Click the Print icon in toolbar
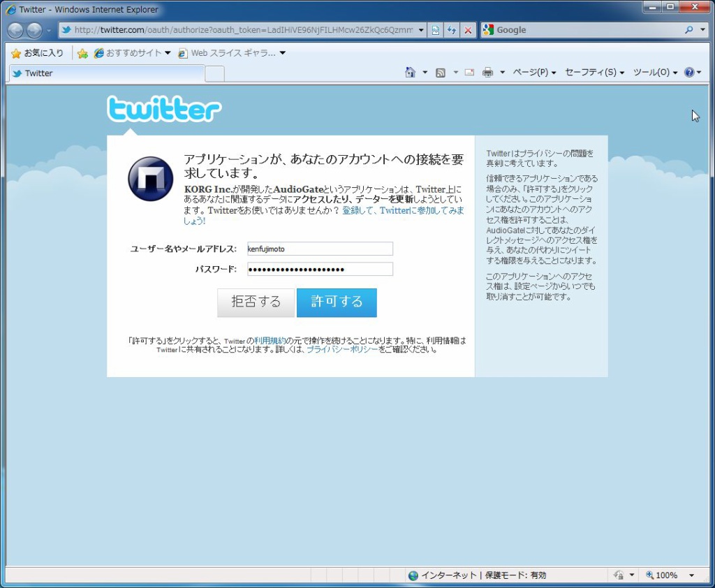The image size is (715, 588). tap(488, 73)
